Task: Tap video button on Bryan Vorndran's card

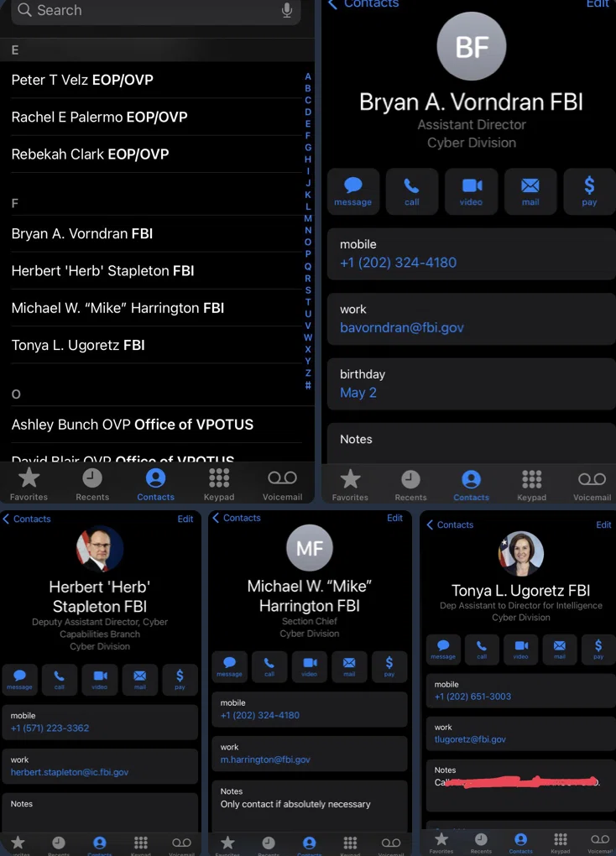Action: (471, 191)
